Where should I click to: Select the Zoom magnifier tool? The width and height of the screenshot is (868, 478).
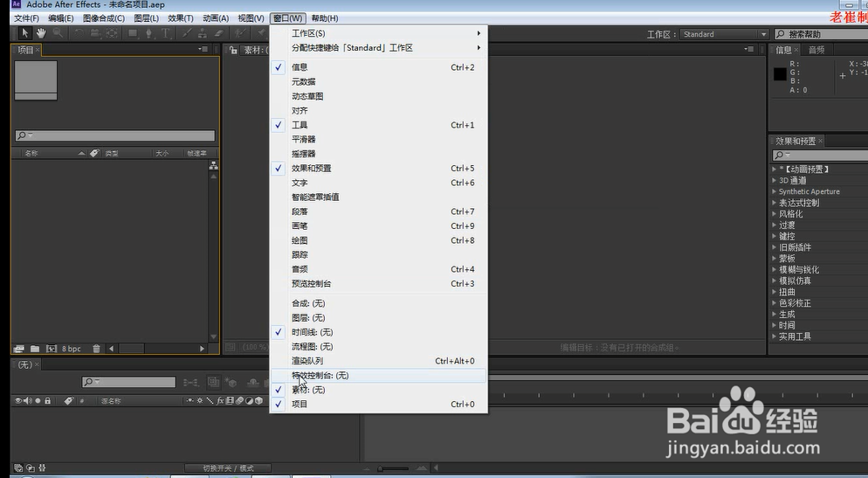point(58,33)
